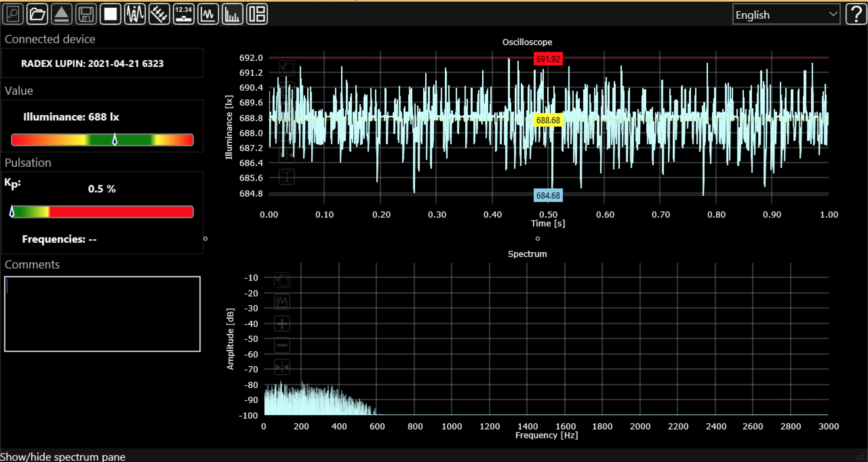Click the Kp pulsation gauge bar
The height and width of the screenshot is (462, 868).
[x=102, y=211]
